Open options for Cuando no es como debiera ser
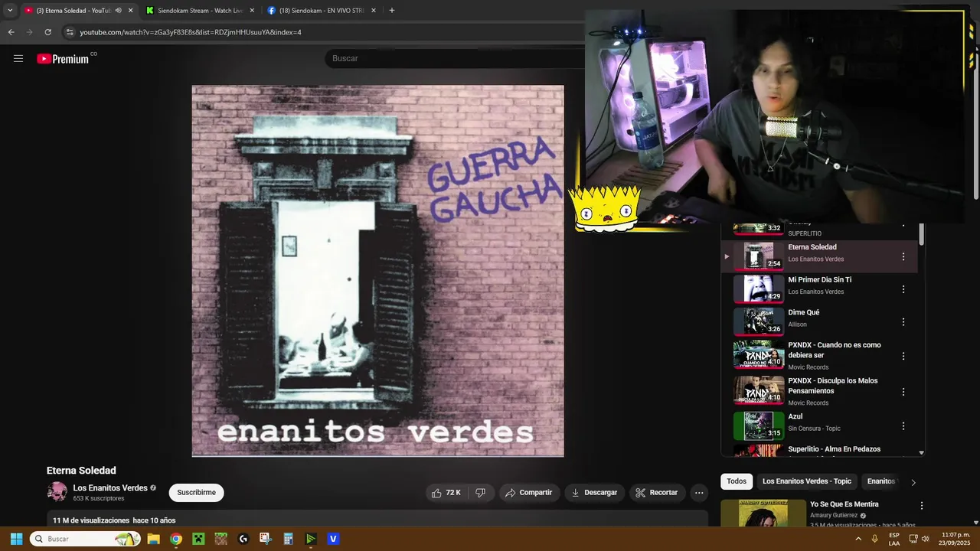Viewport: 980px width, 551px height. click(903, 356)
